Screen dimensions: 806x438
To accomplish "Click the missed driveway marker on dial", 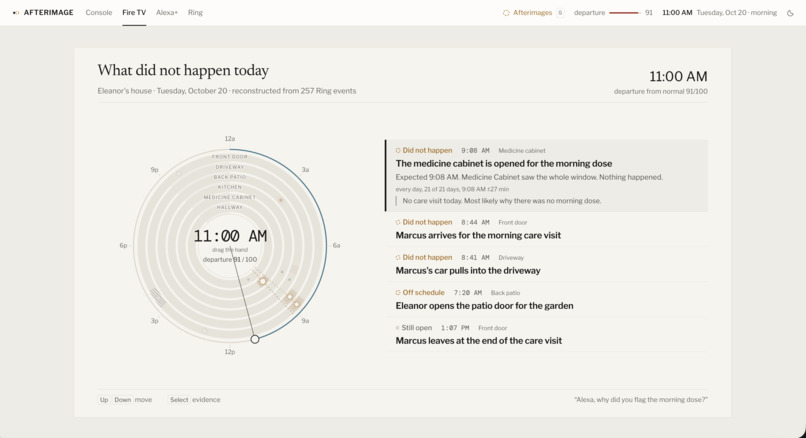I will pos(290,297).
